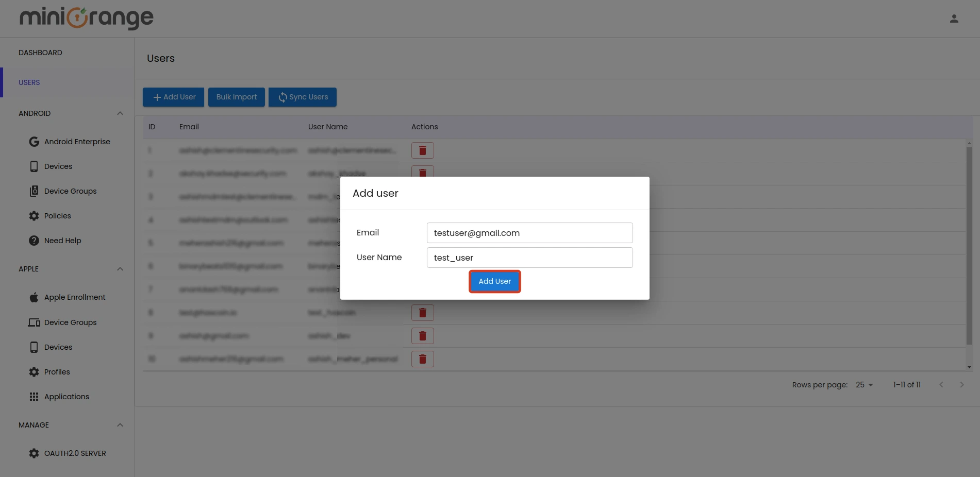Click Sync Users with the refresh icon
Viewport: 980px width, 477px height.
[302, 97]
